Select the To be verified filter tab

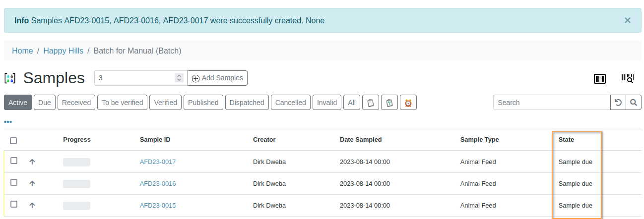pyautogui.click(x=123, y=103)
